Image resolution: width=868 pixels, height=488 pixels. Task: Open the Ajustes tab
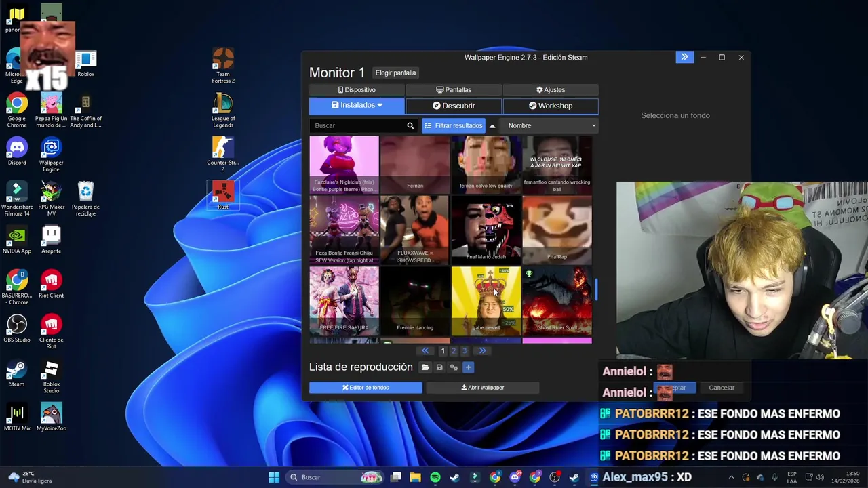pyautogui.click(x=551, y=89)
